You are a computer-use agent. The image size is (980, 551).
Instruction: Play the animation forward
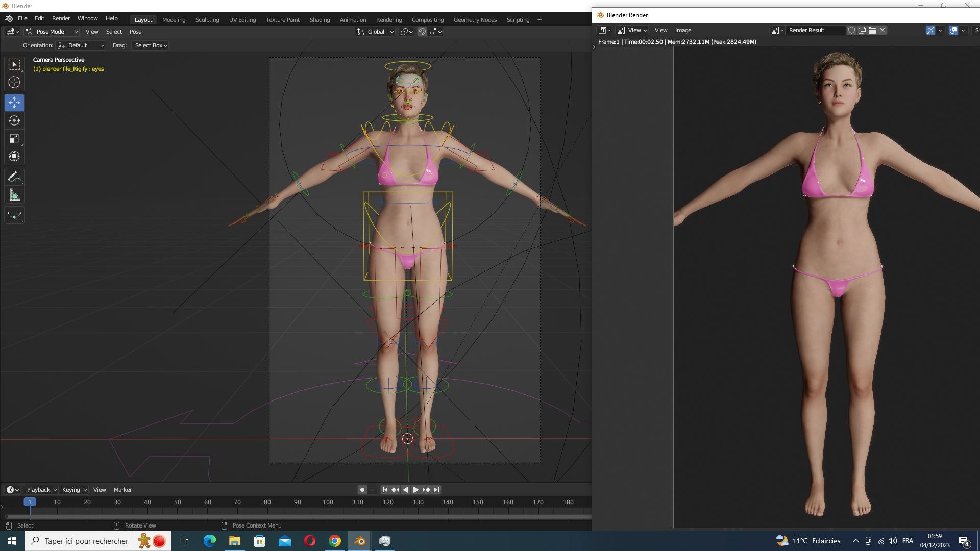(x=415, y=490)
